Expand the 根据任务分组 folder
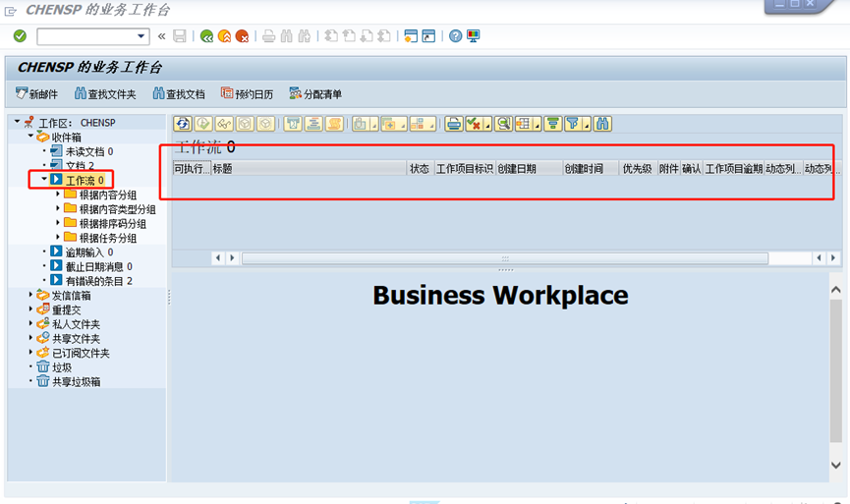Viewport: 850px width, 504px height. pos(58,238)
